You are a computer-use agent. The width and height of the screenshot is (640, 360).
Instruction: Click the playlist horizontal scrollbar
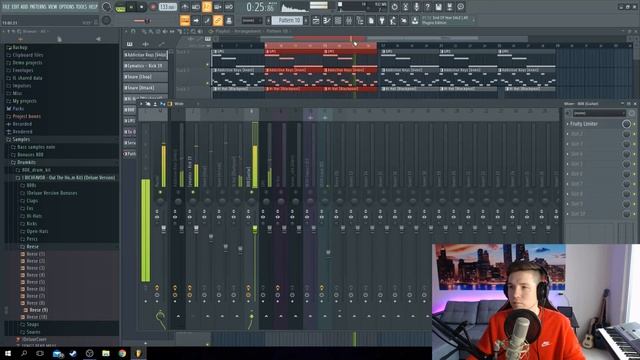(x=394, y=39)
